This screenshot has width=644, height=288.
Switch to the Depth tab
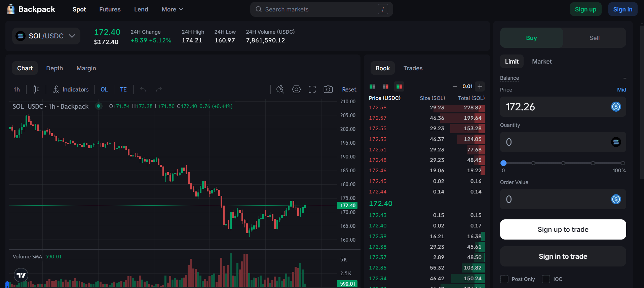click(x=54, y=68)
